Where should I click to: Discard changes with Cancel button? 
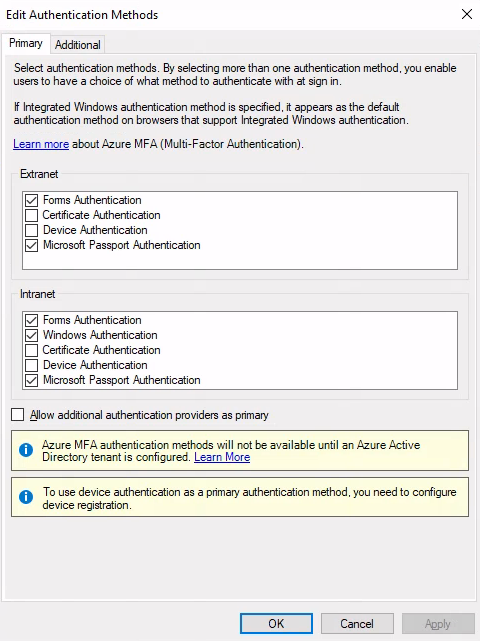357,623
